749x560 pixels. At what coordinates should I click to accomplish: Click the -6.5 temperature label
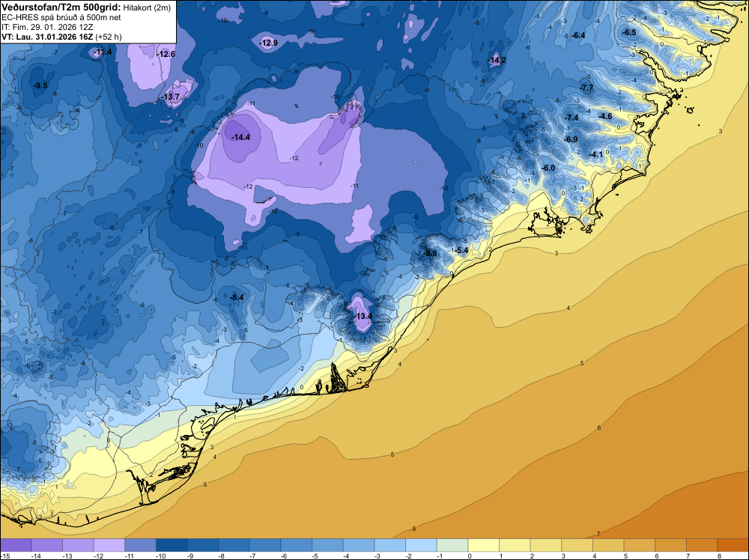tap(629, 32)
